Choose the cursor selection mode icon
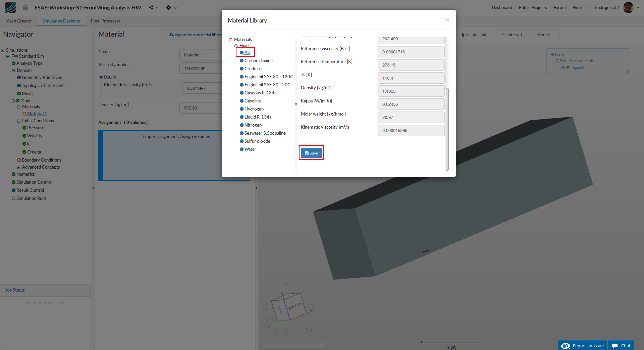The image size is (644, 350). tap(463, 35)
